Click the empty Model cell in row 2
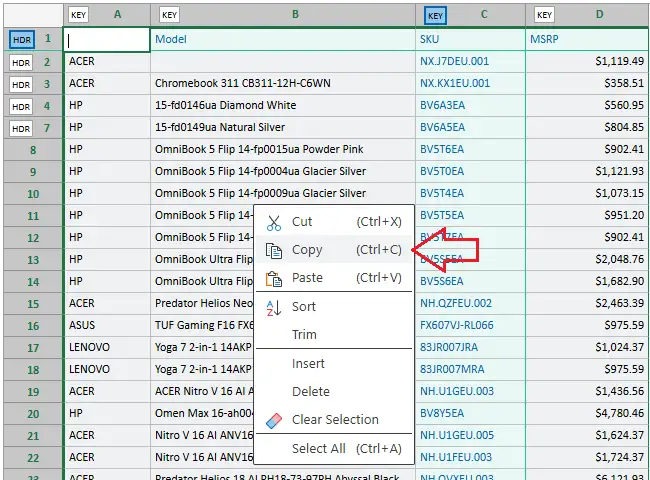650x480 pixels. (x=283, y=62)
